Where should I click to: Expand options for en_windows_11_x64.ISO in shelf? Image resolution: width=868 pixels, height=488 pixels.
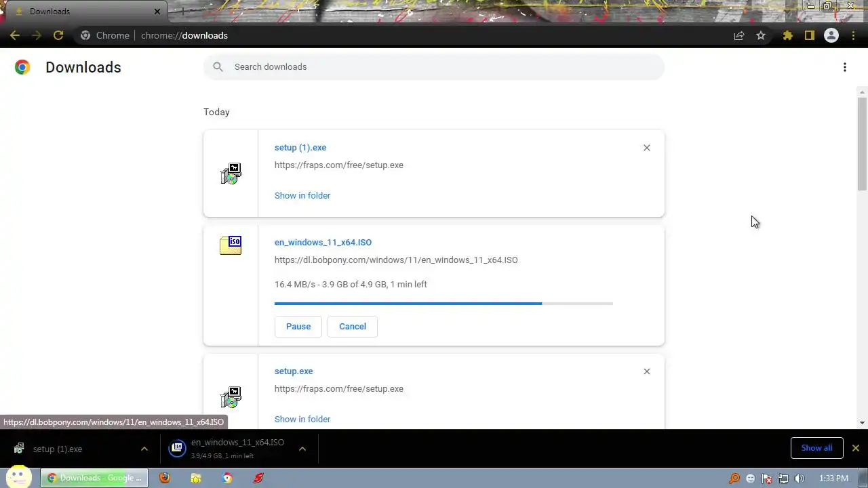click(302, 449)
